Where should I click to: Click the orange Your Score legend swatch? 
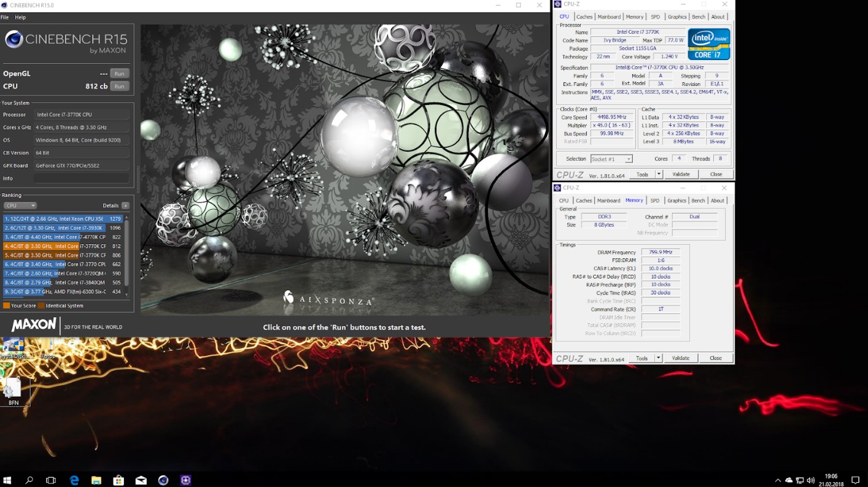tap(6, 305)
